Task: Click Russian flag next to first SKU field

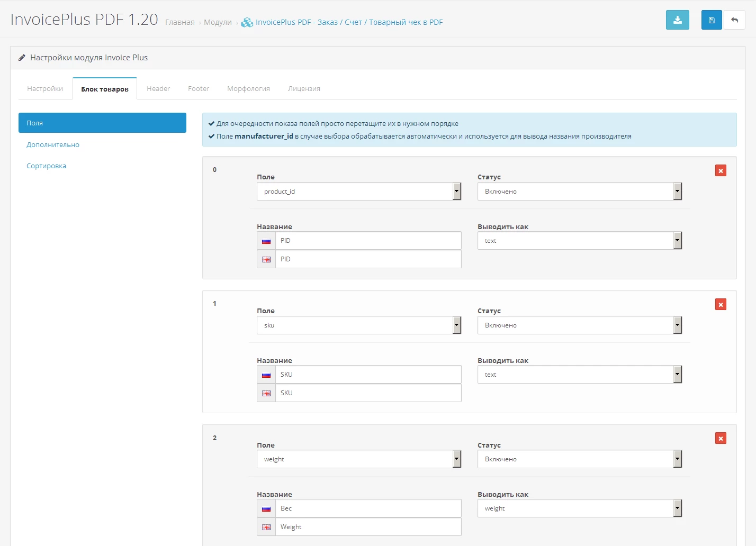Action: click(x=266, y=375)
